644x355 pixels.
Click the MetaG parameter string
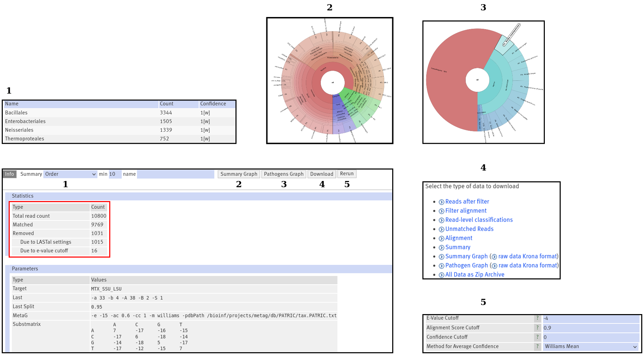(x=214, y=315)
